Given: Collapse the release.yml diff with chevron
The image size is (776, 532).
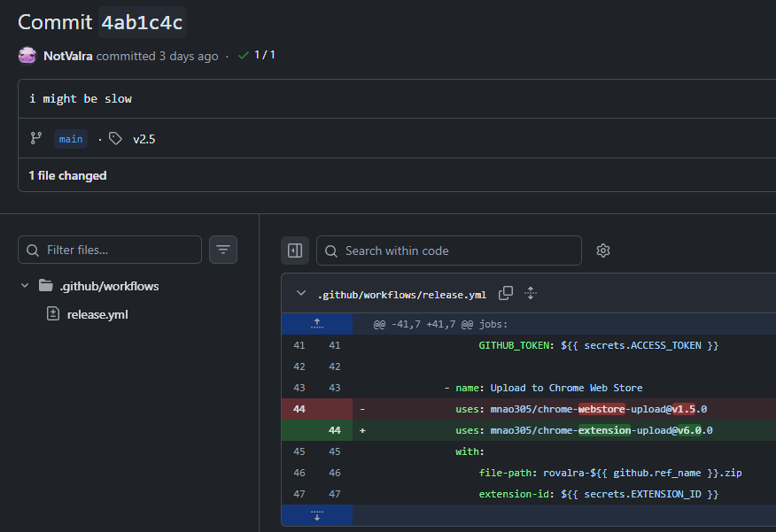Looking at the screenshot, I should pos(301,293).
